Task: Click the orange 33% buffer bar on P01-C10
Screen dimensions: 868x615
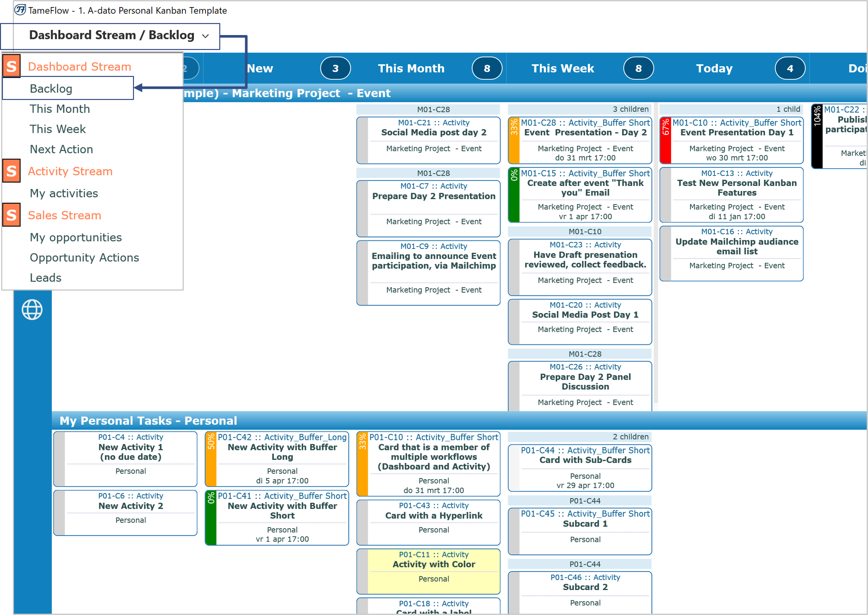Action: [363, 464]
